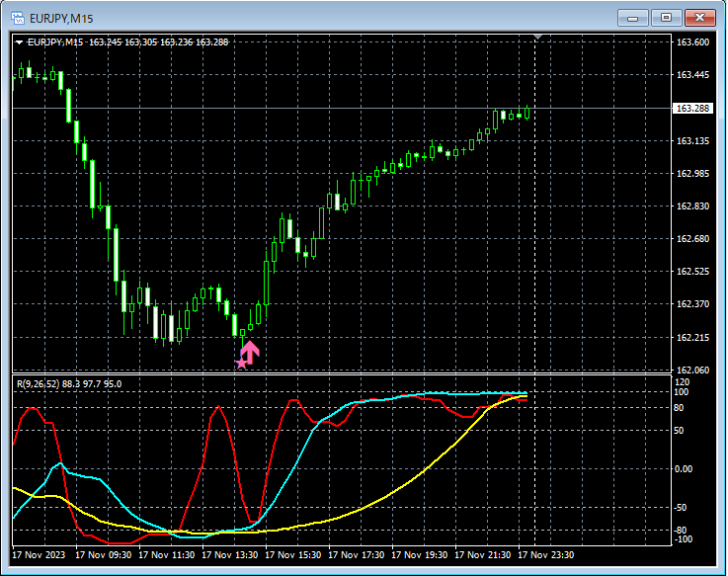
Task: Select the red indicator line
Action: click(220, 409)
